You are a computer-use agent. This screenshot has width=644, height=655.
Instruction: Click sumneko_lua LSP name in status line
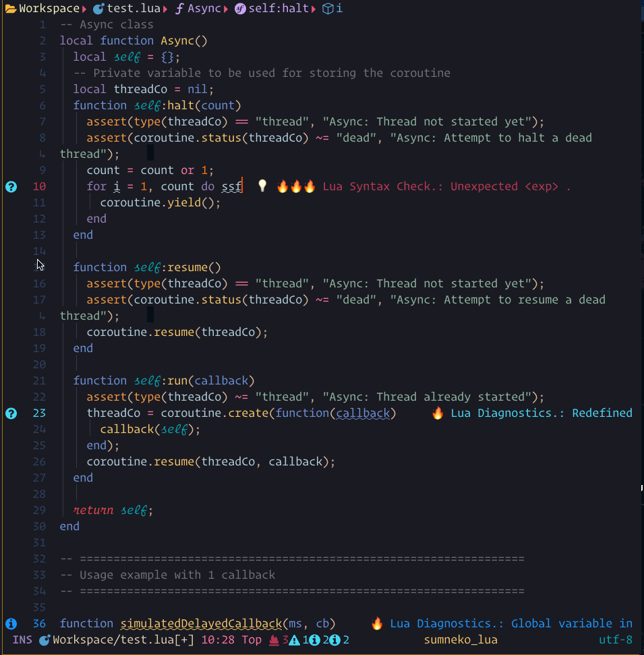click(x=461, y=640)
